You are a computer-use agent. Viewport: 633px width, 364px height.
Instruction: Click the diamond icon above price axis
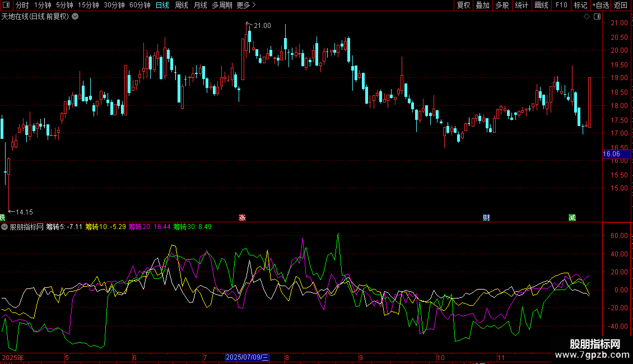coord(587,17)
